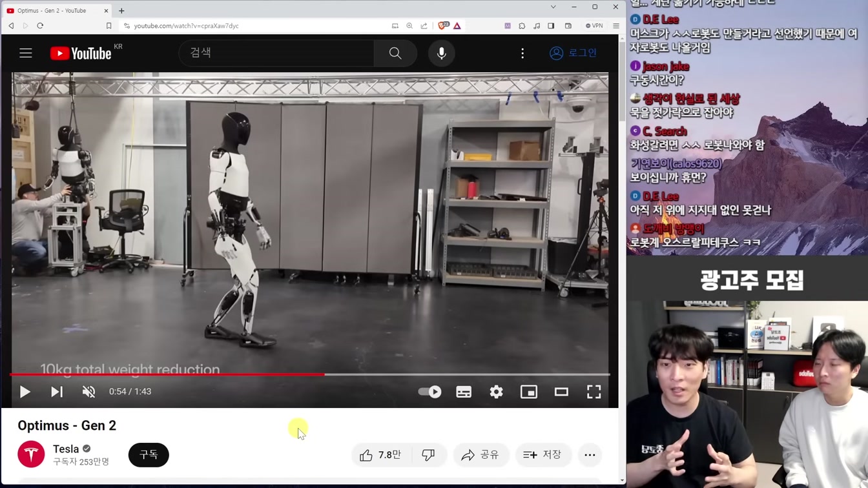
Task: Click the 광고주 모집 banner text
Action: tap(752, 280)
